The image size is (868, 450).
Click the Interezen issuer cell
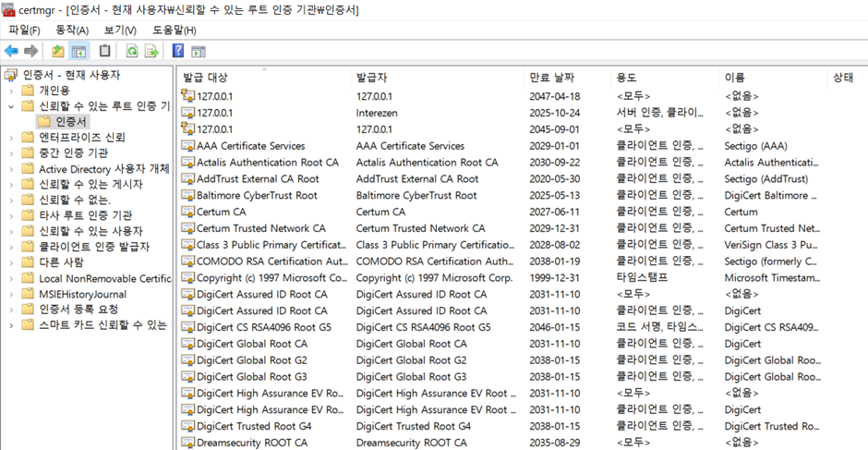pyautogui.click(x=377, y=113)
